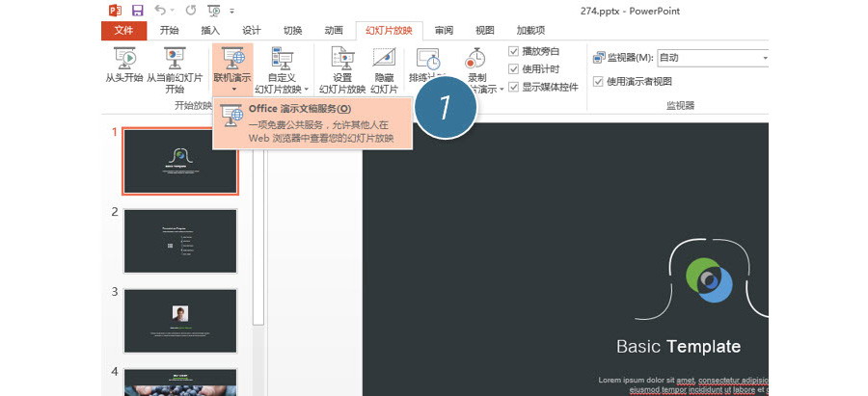Switch to the 设计 ribbon tab

[x=252, y=31]
